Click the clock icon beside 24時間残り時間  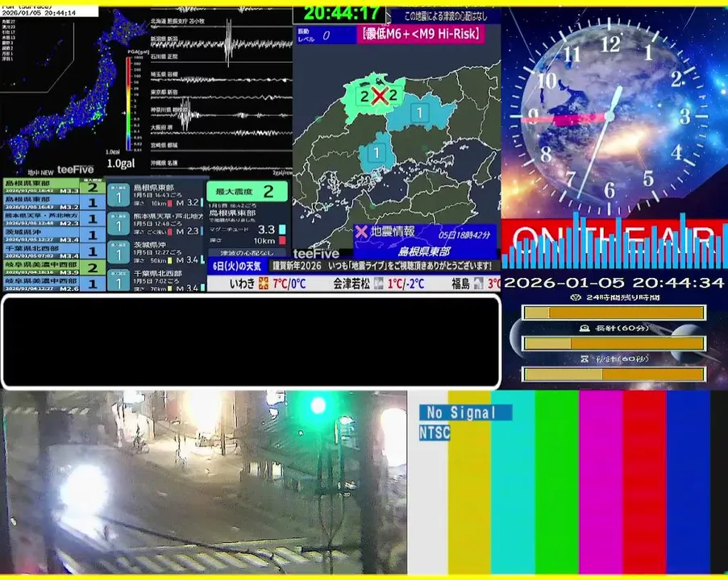576,297
